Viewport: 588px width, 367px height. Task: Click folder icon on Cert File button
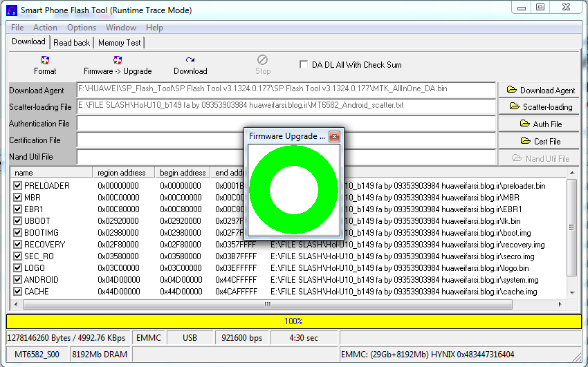point(525,141)
